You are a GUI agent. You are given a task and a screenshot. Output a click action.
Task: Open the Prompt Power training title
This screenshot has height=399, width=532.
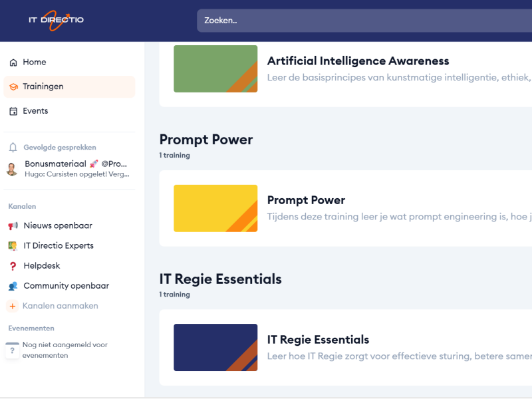[x=306, y=200]
